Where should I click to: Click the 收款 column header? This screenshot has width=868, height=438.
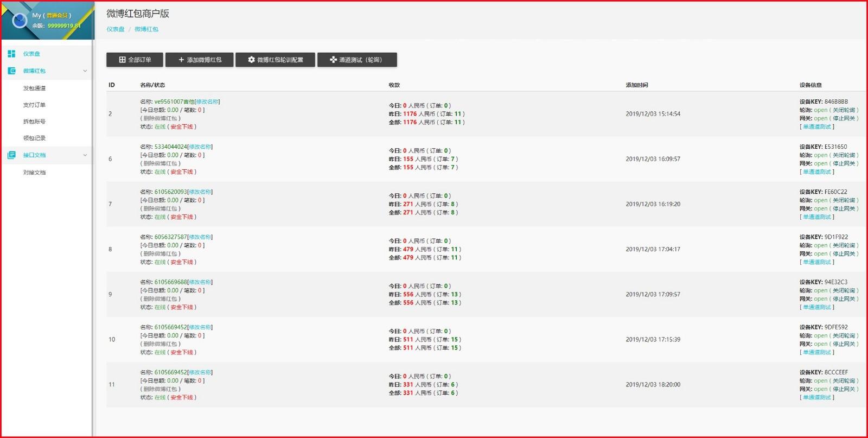(394, 85)
